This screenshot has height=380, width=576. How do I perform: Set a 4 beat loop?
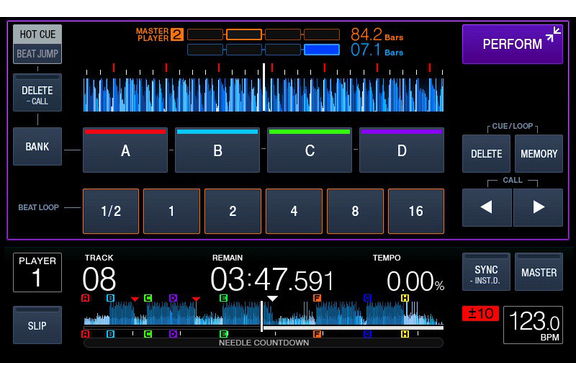pos(294,211)
